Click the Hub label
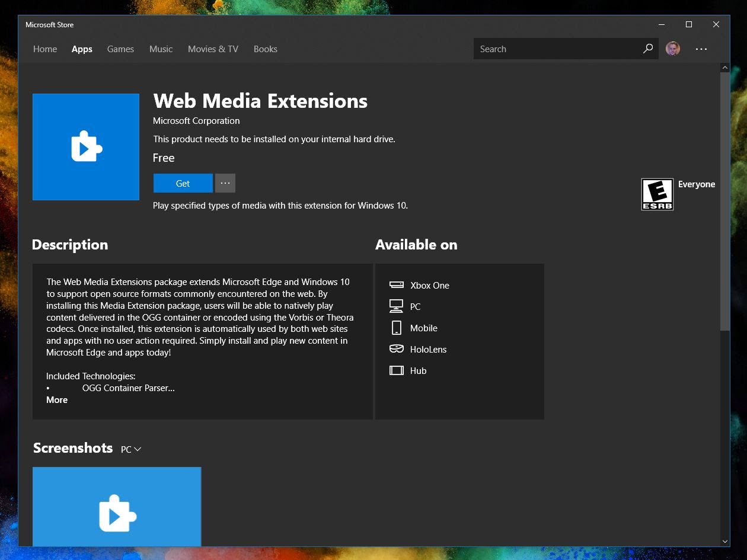 pos(418,371)
